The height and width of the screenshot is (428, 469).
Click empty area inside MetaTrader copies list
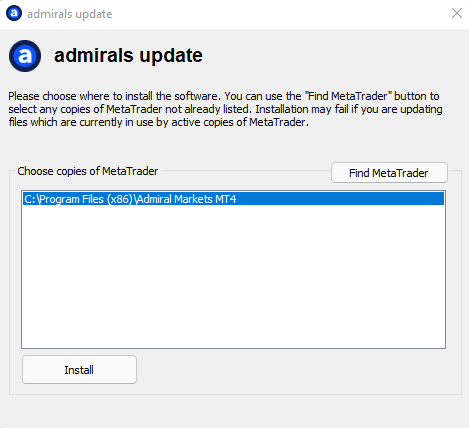pos(233,267)
